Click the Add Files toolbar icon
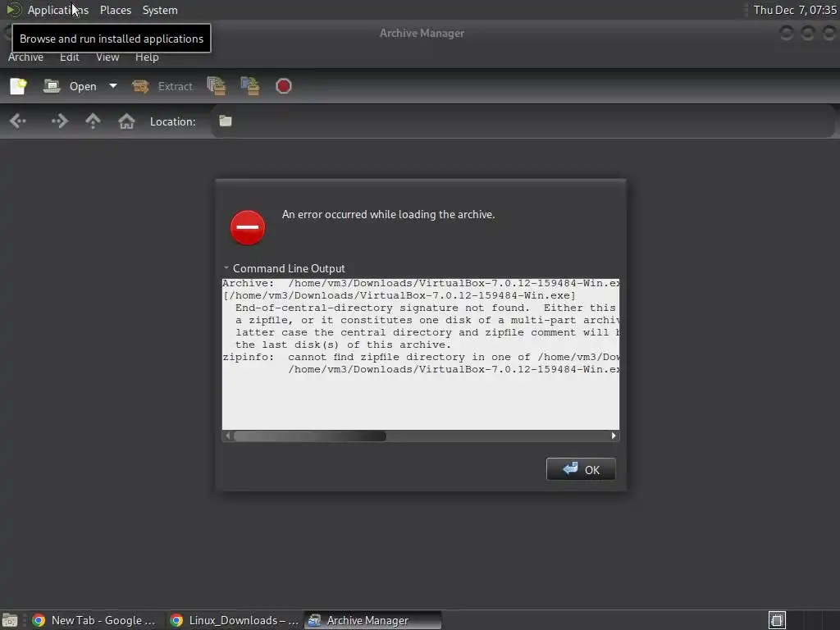 click(217, 86)
